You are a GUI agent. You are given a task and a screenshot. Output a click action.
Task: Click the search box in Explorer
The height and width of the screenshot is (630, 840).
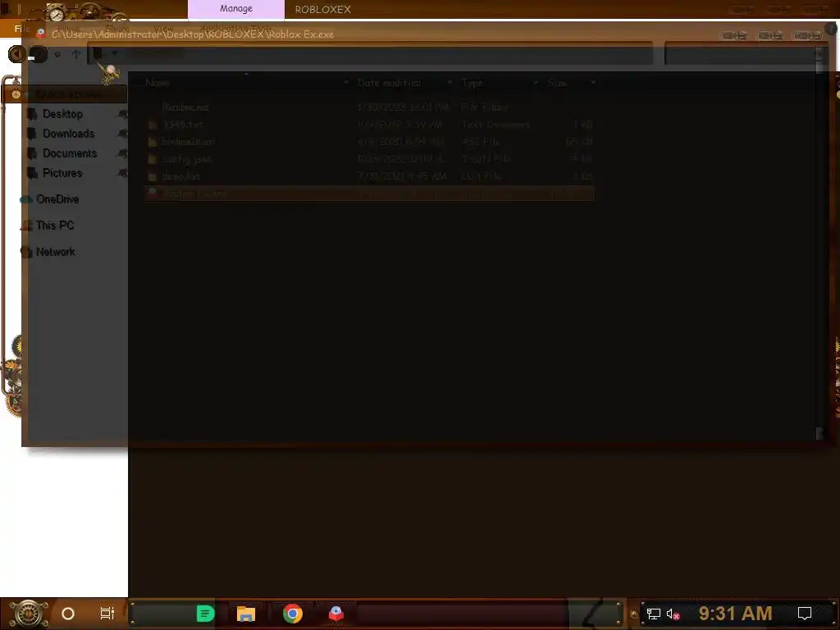pyautogui.click(x=743, y=53)
